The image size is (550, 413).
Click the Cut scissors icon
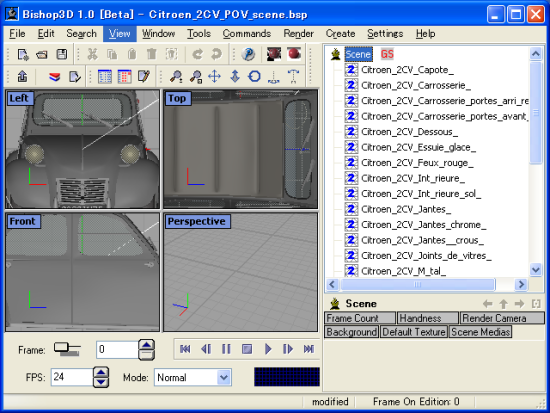tap(92, 54)
